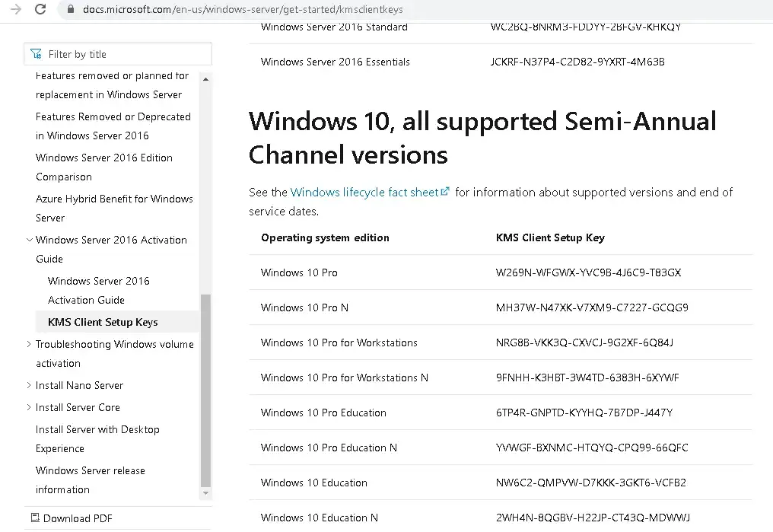This screenshot has height=532, width=773.
Task: Click the external-link icon beside lifecycle fact sheet
Action: point(445,192)
